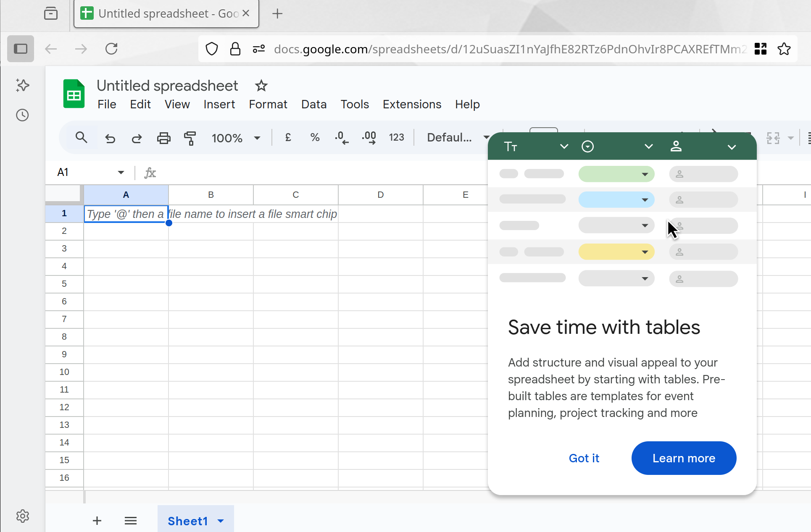Rename the Untitled spreadsheet title

coord(167,86)
